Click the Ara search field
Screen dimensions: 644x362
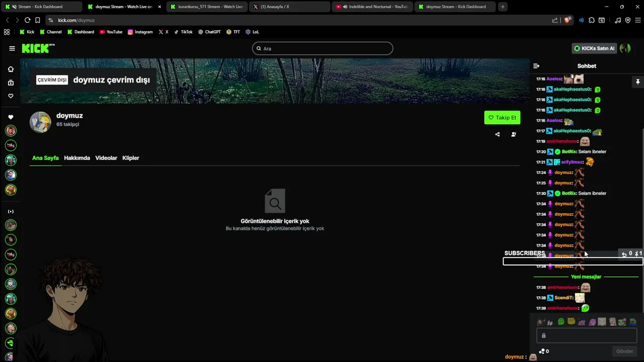(x=323, y=48)
